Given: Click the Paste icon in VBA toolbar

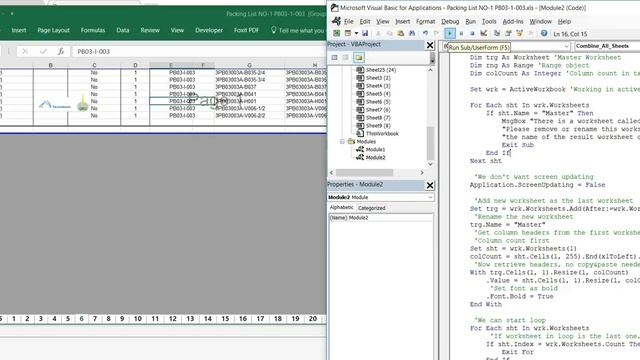Looking at the screenshot, I should click(x=400, y=33).
